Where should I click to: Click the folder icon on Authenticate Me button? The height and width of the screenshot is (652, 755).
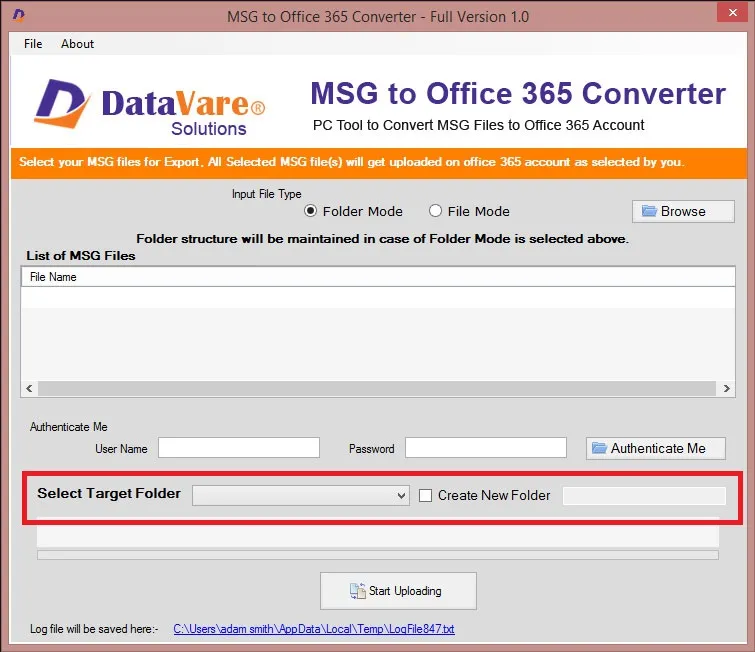click(599, 448)
